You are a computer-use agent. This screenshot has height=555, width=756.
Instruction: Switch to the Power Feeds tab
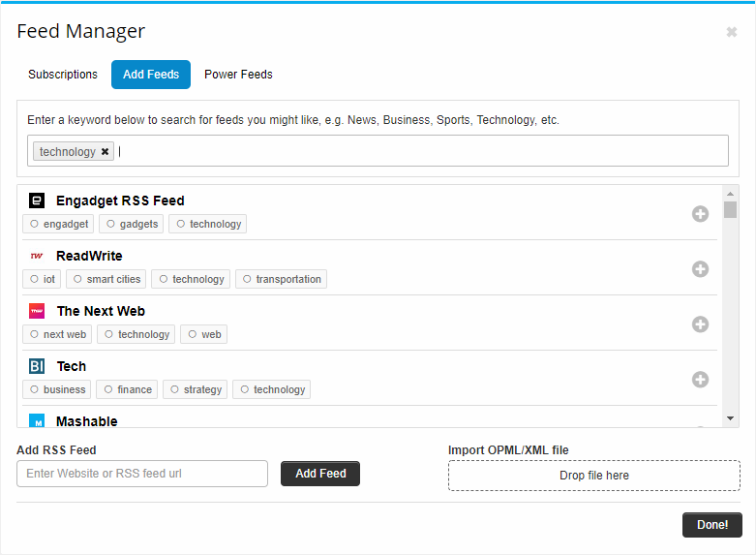[238, 75]
